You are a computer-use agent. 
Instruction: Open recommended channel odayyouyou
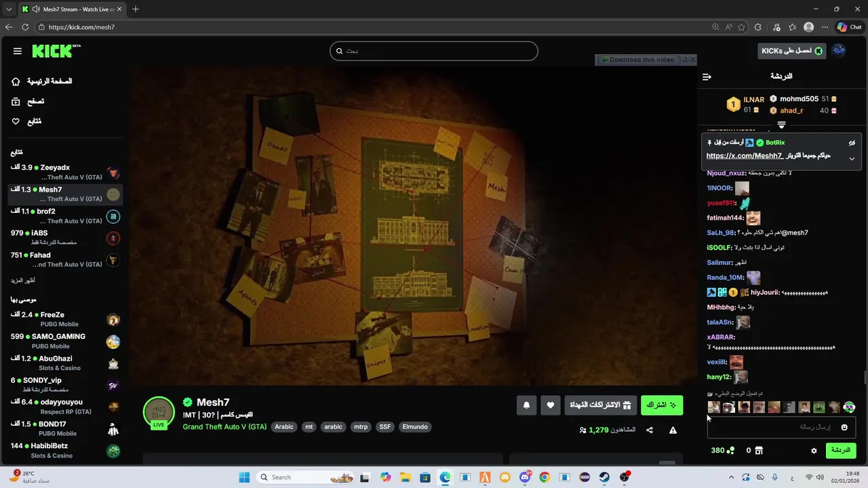point(65,407)
